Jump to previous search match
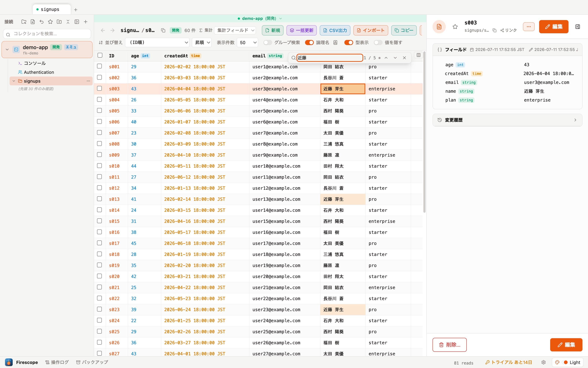Image resolution: width=588 pixels, height=368 pixels. click(386, 58)
